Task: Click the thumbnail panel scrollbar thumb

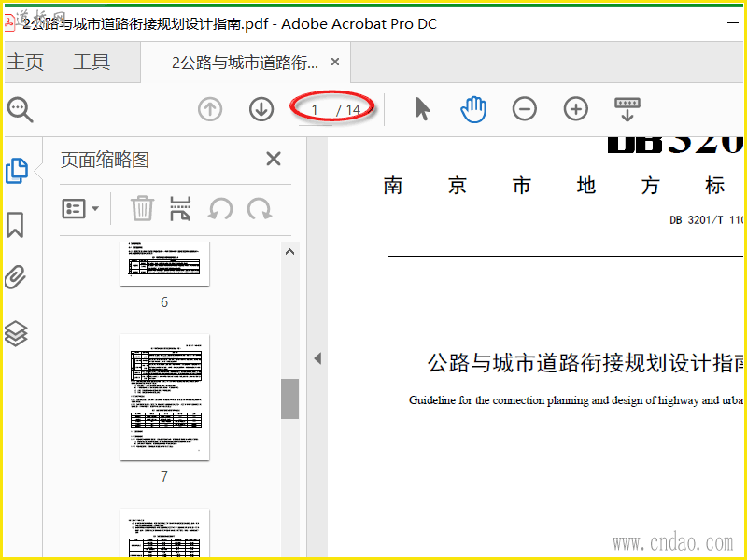Action: [289, 399]
